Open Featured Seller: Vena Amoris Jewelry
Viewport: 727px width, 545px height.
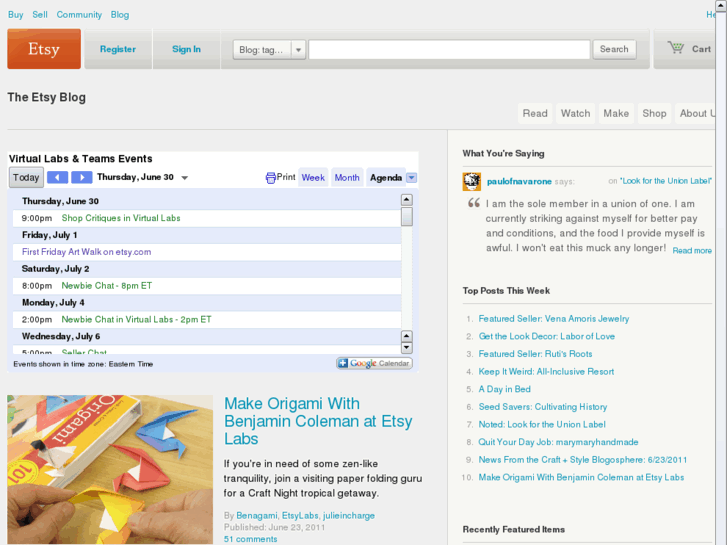(x=554, y=319)
